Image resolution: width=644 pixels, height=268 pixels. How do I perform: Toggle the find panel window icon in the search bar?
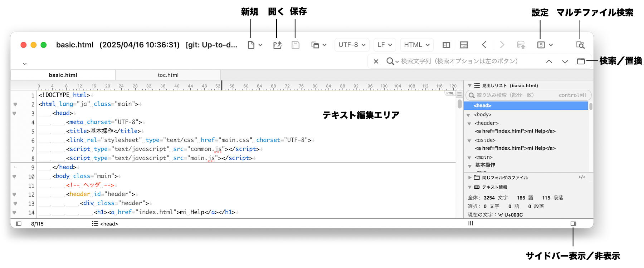pos(581,61)
